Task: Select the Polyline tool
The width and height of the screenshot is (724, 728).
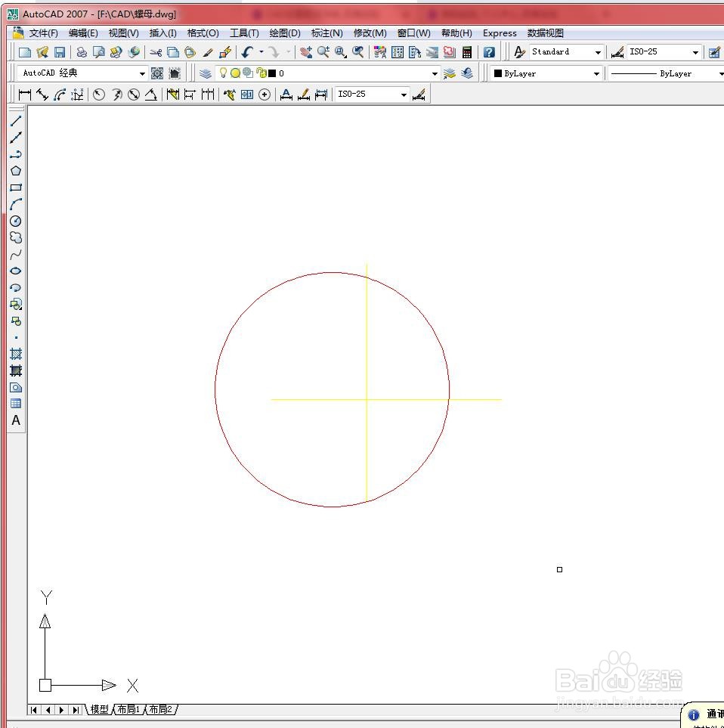Action: [16, 155]
